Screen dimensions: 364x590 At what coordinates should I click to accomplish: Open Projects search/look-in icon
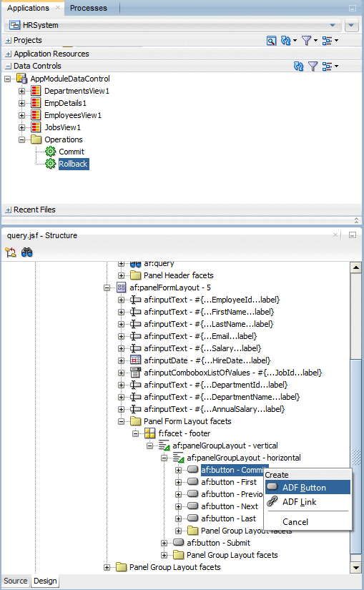[x=271, y=41]
